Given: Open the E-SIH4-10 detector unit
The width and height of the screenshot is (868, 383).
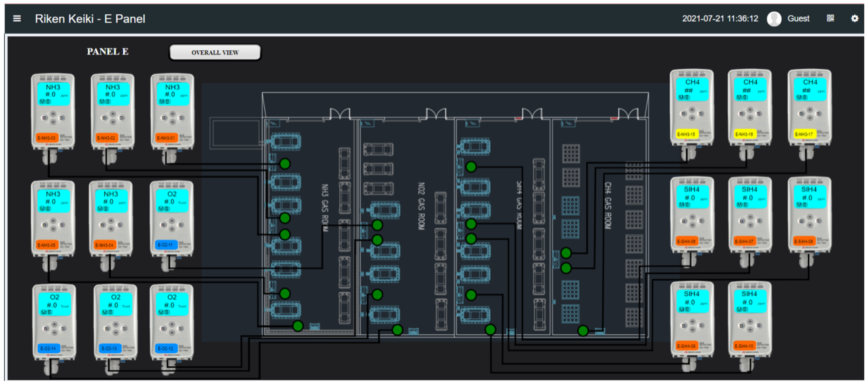Looking at the screenshot, I should (x=749, y=320).
